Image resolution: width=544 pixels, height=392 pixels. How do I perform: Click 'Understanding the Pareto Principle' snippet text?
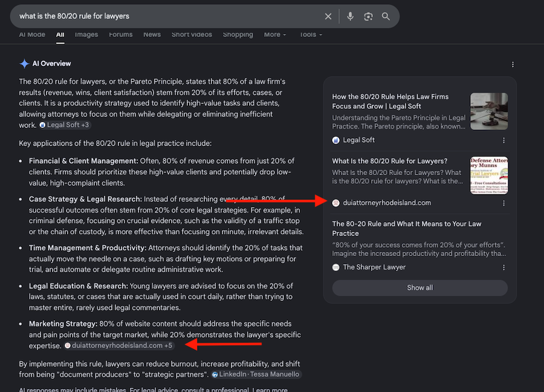[x=399, y=122]
